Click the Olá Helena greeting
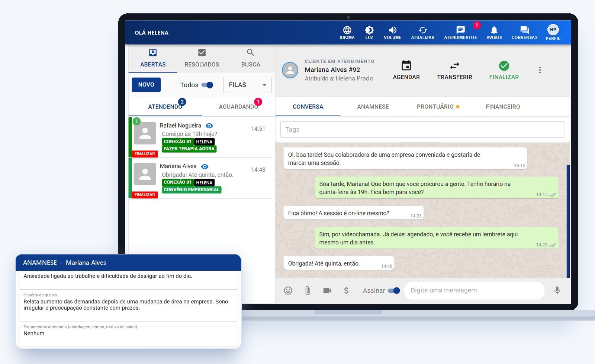 point(151,33)
